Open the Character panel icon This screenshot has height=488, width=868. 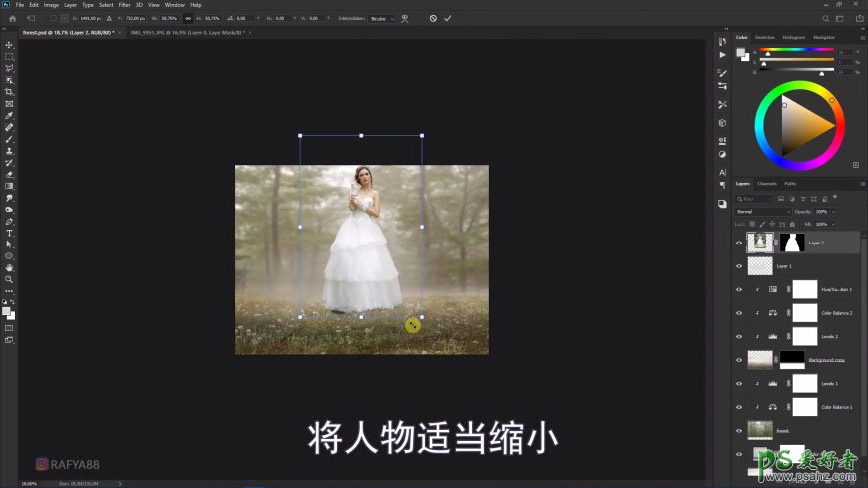click(722, 173)
